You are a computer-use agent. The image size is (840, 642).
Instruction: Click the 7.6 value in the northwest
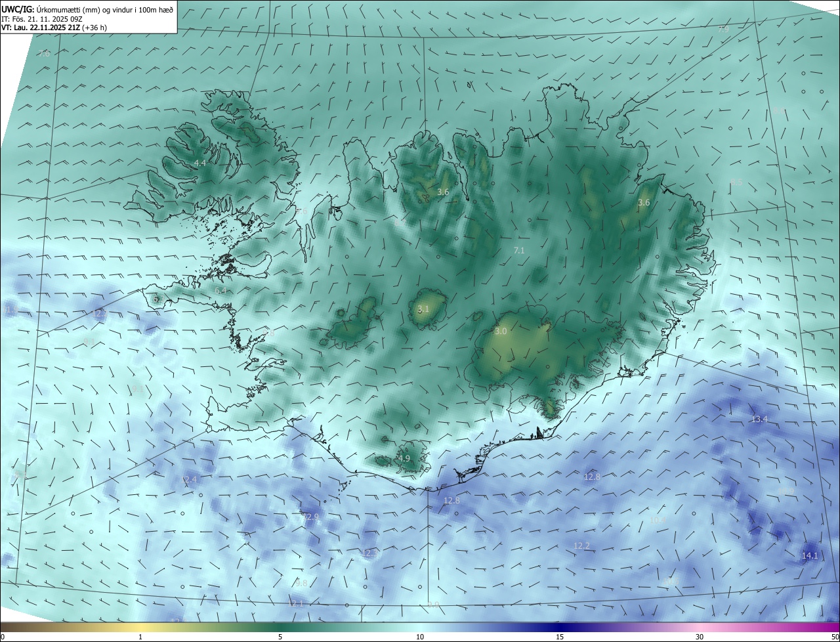(44, 53)
